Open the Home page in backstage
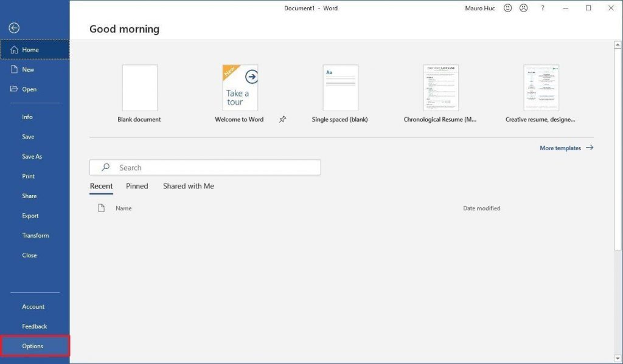 coord(35,50)
